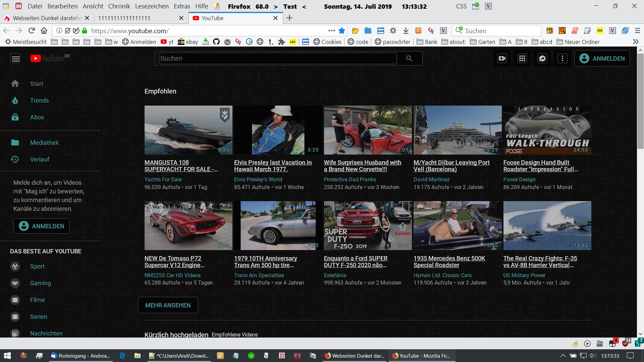Screen dimensions: 644x362
Task: Open YouTube apps grid icon
Action: click(x=522, y=58)
